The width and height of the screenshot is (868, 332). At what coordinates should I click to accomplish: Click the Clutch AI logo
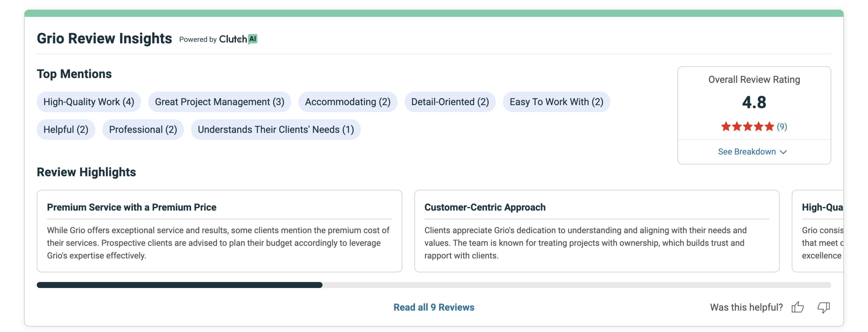pos(238,39)
